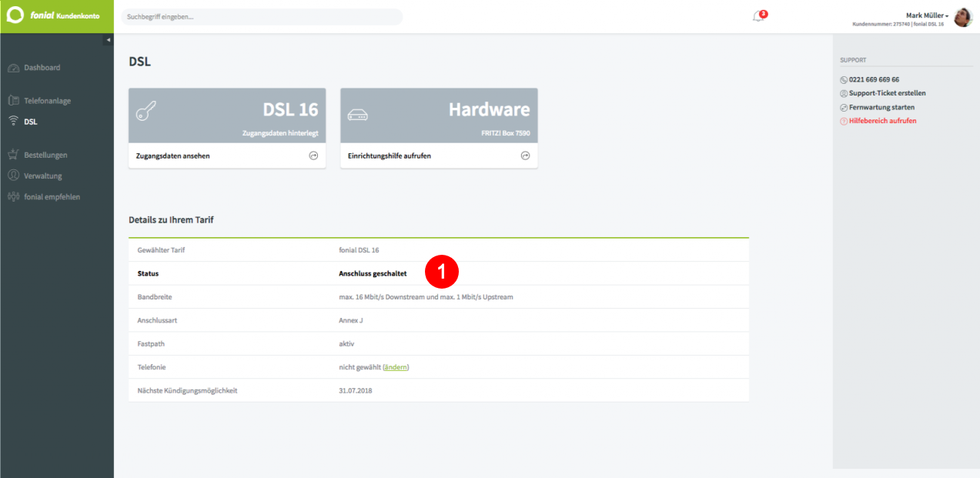This screenshot has height=478, width=980.
Task: Click the key icon on the DSL 16 card
Action: (x=146, y=112)
